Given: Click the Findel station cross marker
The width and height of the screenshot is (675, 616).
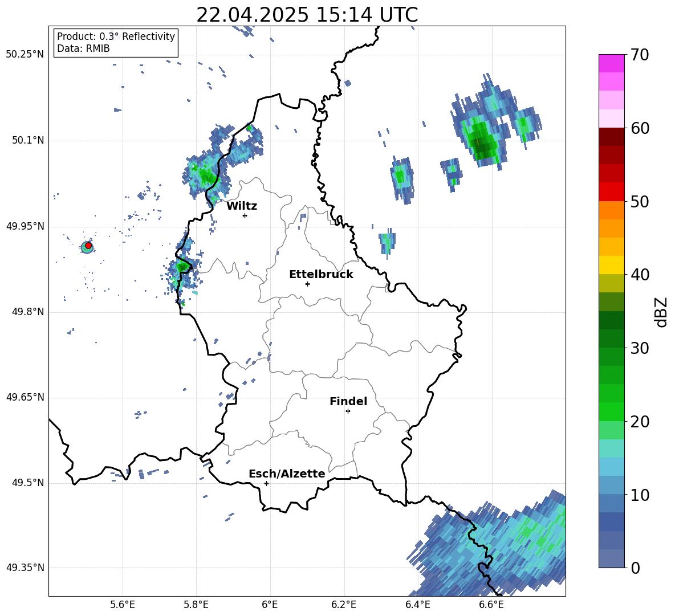Looking at the screenshot, I should tap(348, 411).
